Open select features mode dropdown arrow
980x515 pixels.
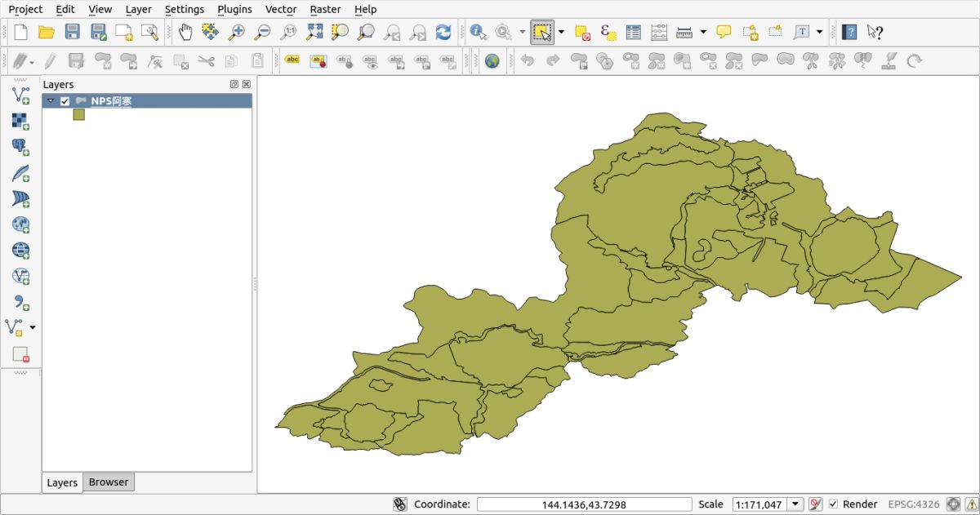pyautogui.click(x=561, y=32)
